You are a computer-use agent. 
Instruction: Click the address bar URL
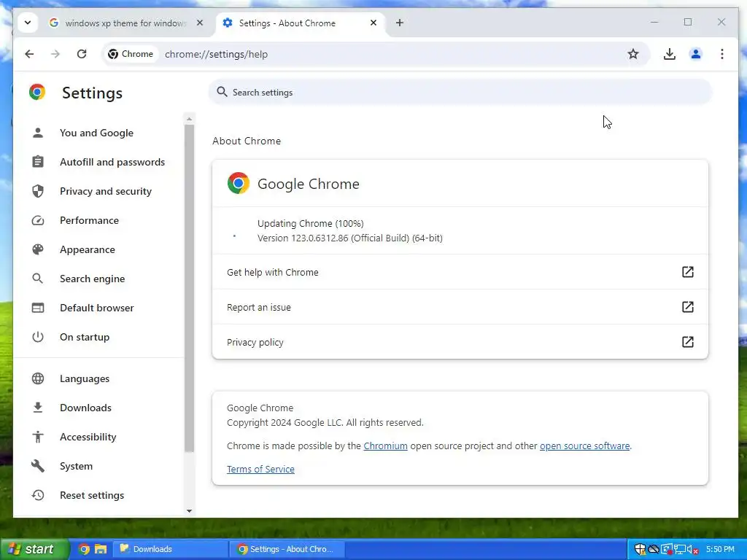(216, 54)
